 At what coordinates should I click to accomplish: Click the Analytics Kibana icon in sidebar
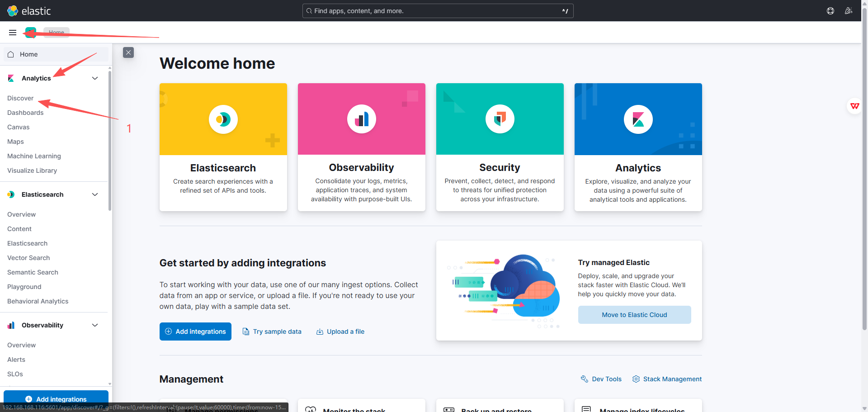click(x=11, y=78)
